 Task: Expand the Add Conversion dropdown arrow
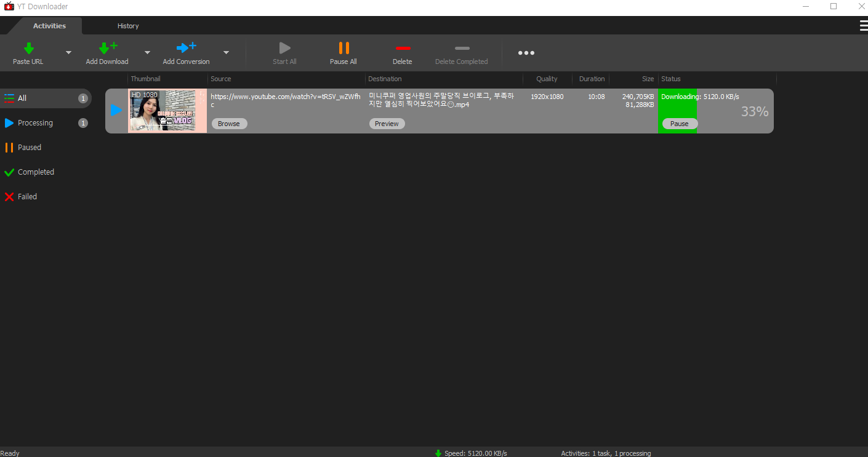click(x=226, y=53)
